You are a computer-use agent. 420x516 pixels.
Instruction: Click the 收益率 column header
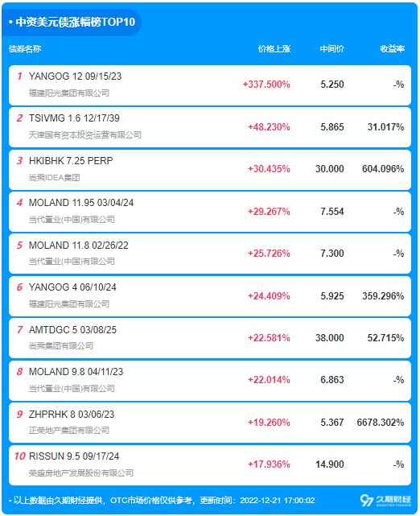[392, 49]
